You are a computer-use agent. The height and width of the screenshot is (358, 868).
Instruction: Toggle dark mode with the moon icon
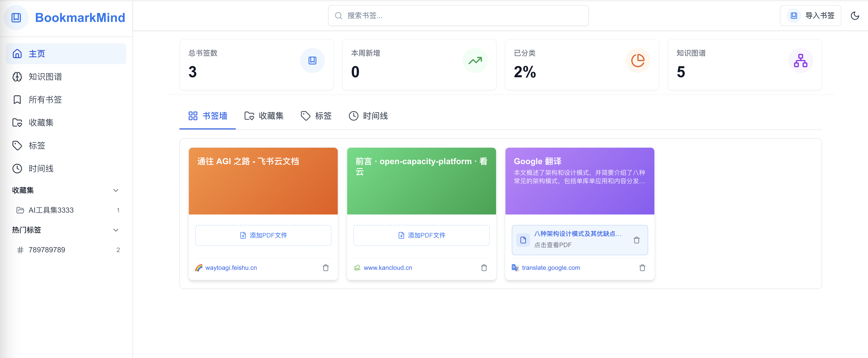pos(855,15)
